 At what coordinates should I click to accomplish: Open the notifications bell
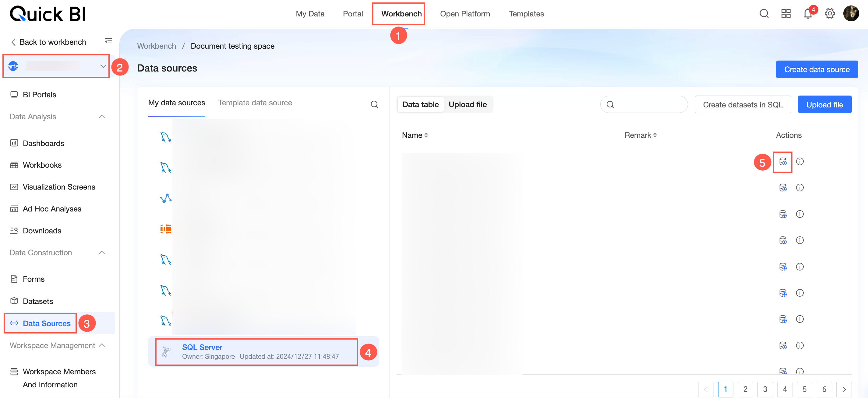pyautogui.click(x=808, y=13)
